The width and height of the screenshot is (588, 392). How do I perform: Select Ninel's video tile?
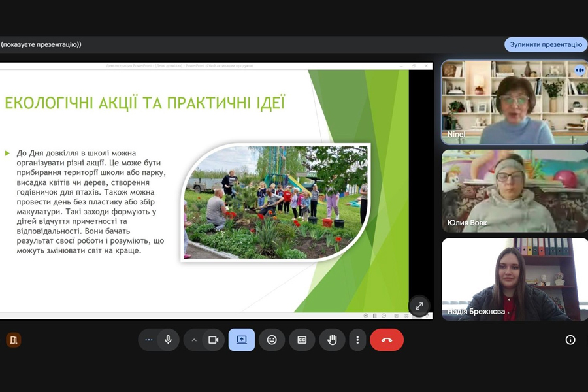click(x=514, y=102)
